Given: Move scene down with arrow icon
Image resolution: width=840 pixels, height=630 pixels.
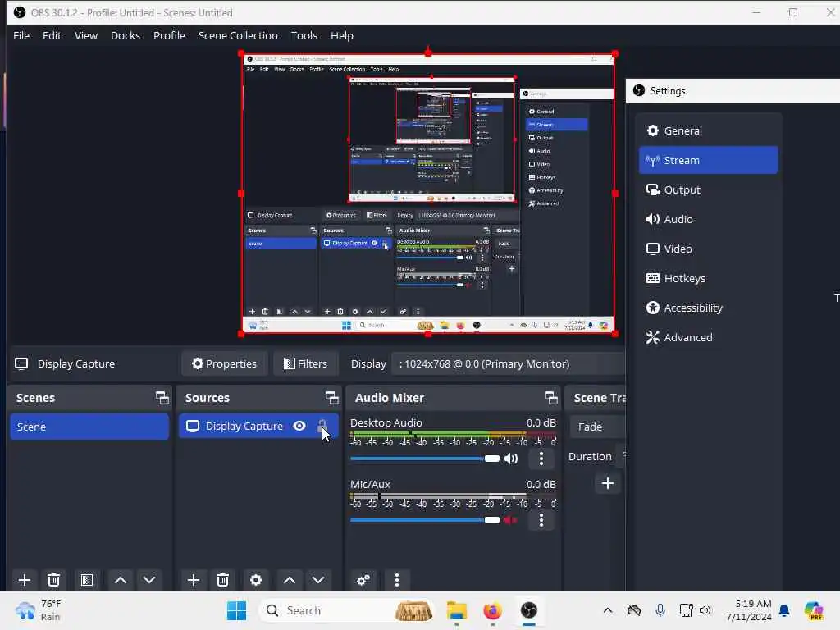Looking at the screenshot, I should 149,580.
